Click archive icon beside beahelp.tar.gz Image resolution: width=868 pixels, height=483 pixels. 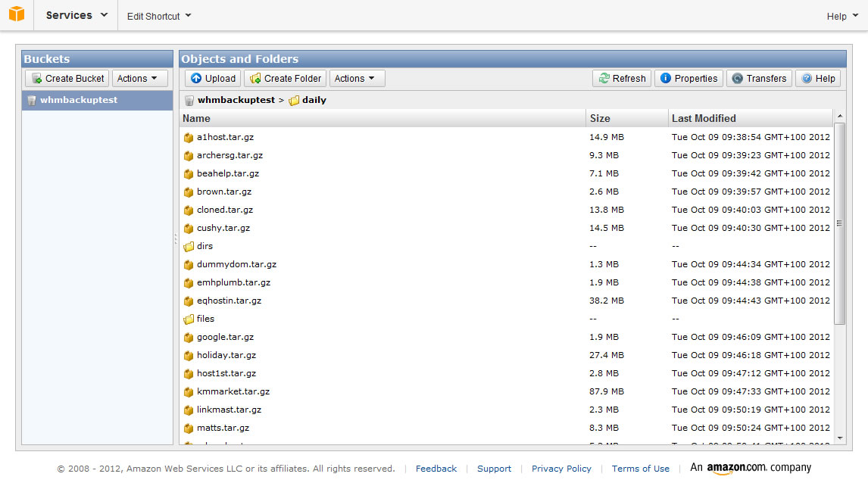coord(188,173)
